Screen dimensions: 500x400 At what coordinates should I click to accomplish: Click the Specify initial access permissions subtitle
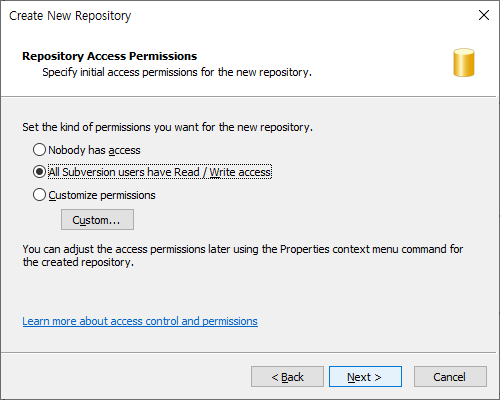coord(177,72)
